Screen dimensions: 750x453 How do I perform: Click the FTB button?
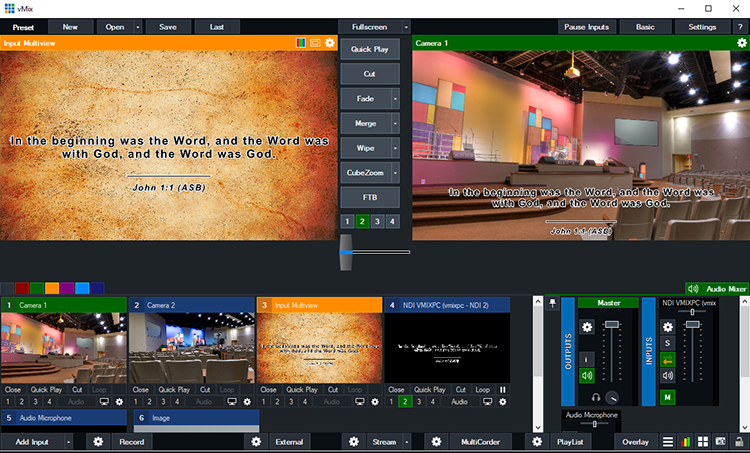pos(370,197)
